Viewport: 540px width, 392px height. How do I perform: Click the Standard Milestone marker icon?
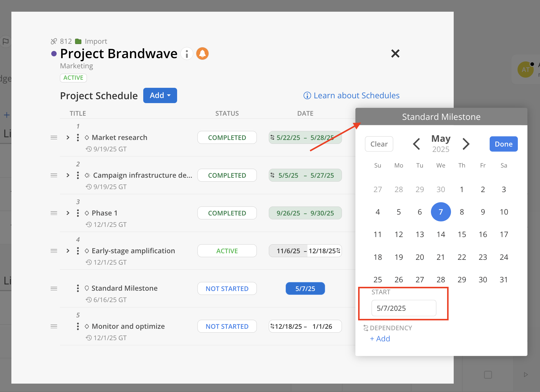[x=87, y=288]
